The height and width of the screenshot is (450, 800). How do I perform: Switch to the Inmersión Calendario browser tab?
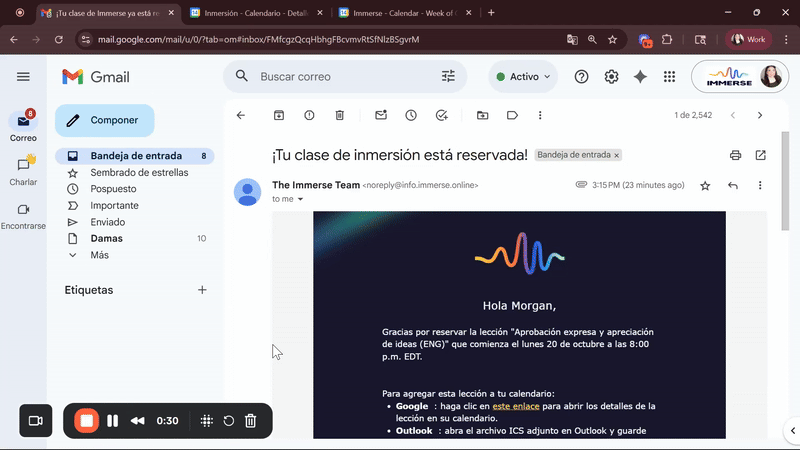point(255,13)
